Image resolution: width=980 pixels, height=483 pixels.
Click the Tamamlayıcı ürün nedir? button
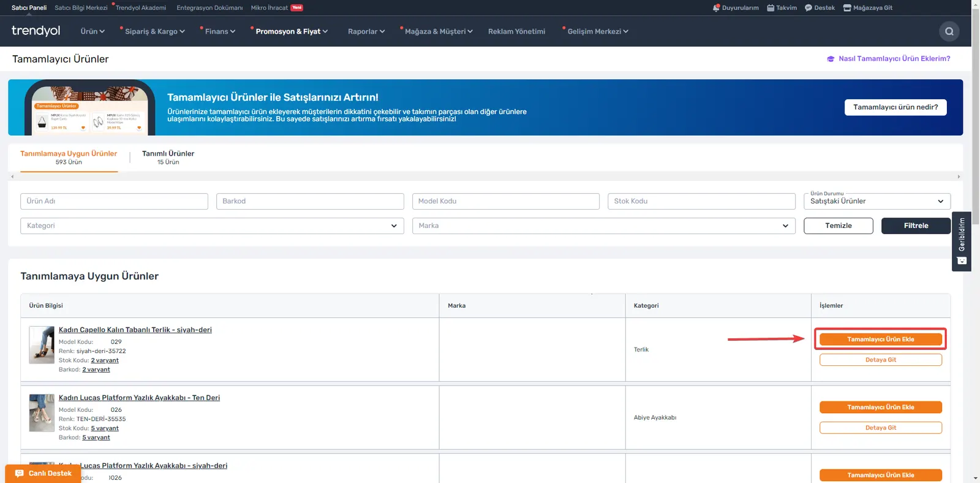tap(895, 107)
